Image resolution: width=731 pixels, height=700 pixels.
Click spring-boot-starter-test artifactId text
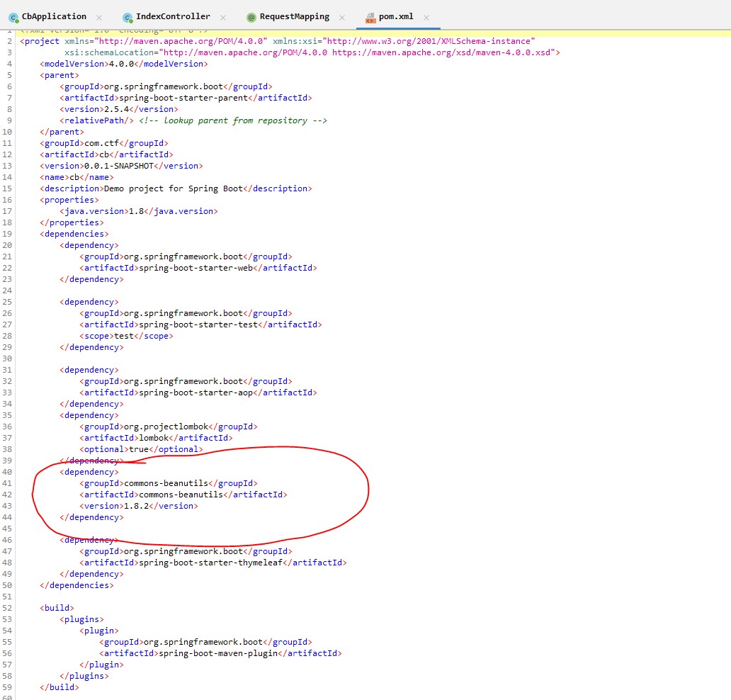click(198, 324)
